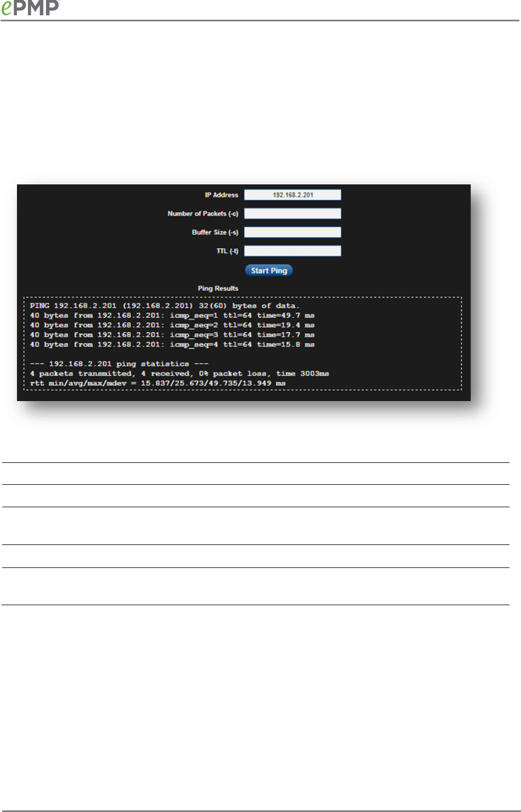Click the 'Buffer Size (-s)' label
This screenshot has height=812, width=521.
(x=215, y=232)
